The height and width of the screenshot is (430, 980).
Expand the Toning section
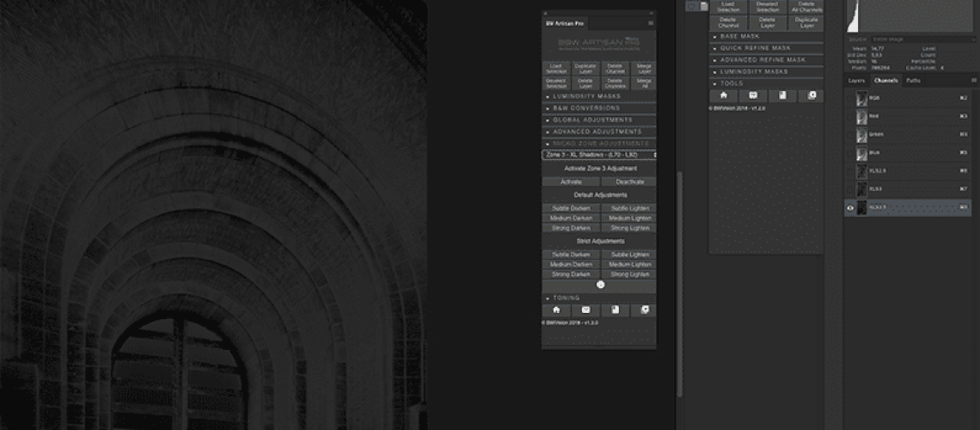point(599,298)
